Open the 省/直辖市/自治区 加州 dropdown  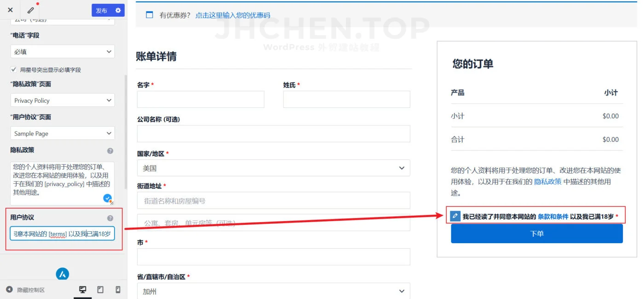coord(274,291)
